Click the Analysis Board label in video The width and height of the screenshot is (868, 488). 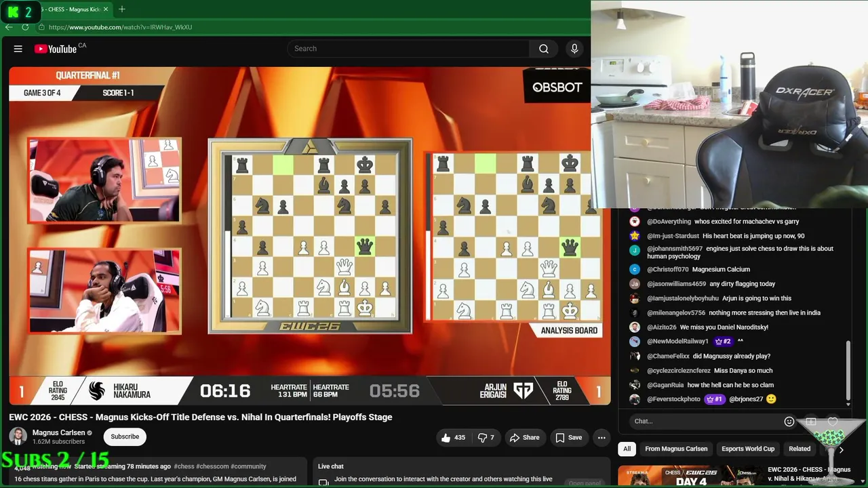(x=569, y=331)
